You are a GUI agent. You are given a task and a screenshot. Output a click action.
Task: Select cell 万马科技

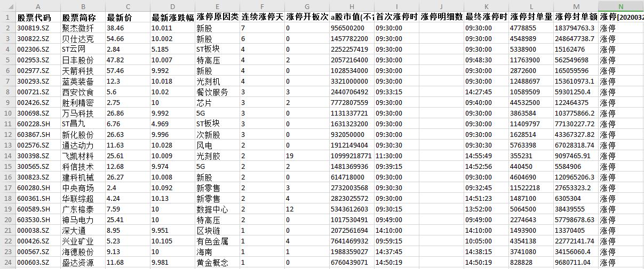coord(83,113)
